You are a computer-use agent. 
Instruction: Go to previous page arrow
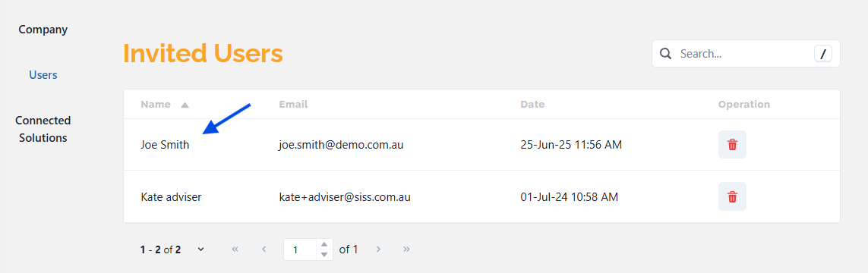[264, 249]
